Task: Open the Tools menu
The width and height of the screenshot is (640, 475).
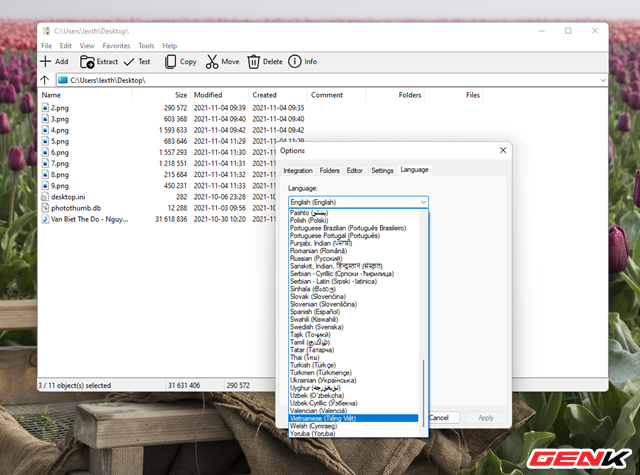Action: click(146, 46)
